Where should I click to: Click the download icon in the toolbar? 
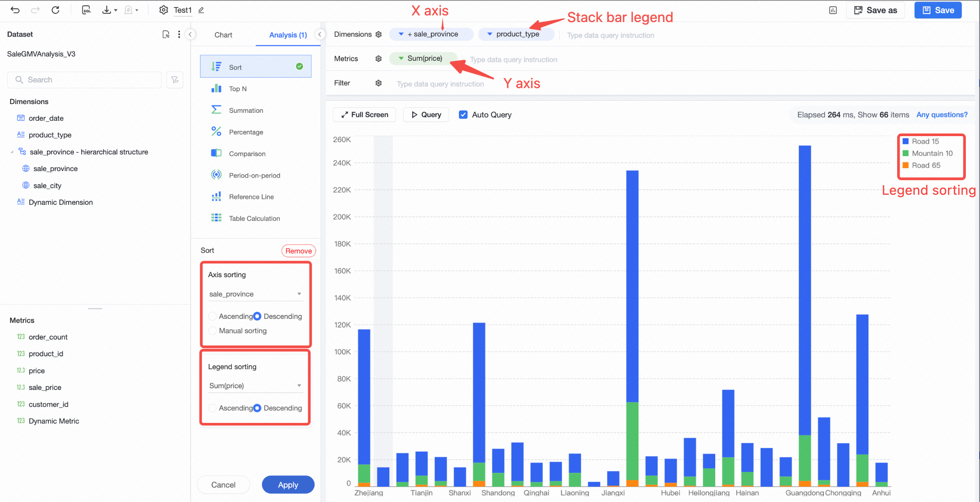pos(107,10)
